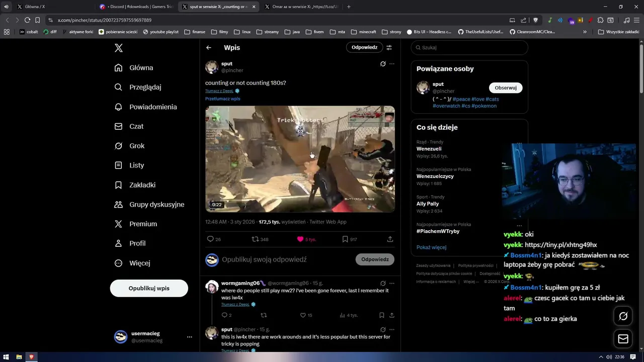This screenshot has height=362, width=644.
Task: Open Główna home in sidebar
Action: point(134,68)
